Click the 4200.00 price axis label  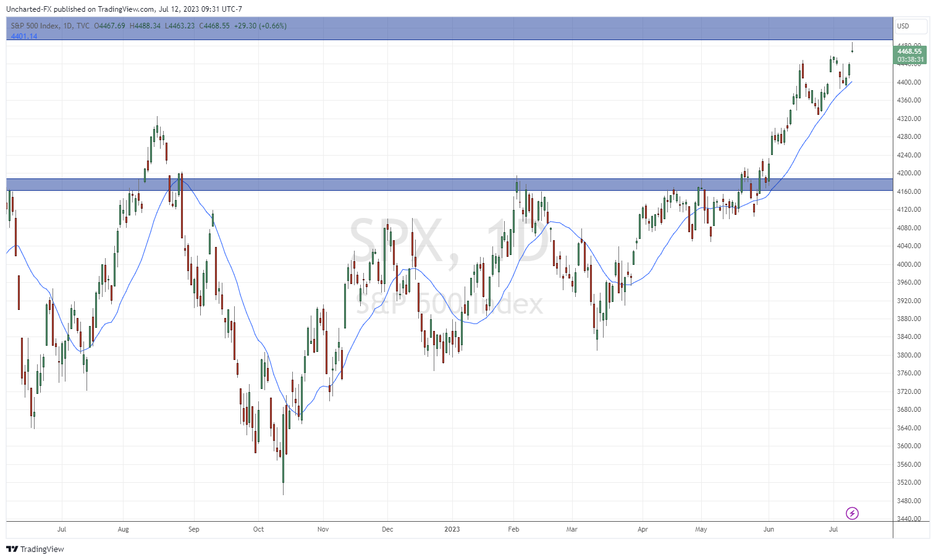pos(909,173)
